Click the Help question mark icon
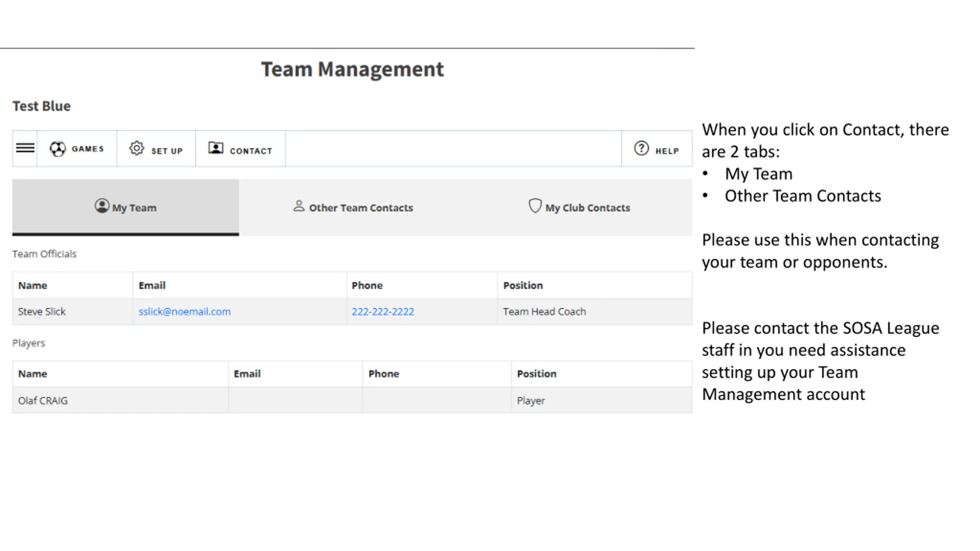This screenshot has width=980, height=551. (x=641, y=148)
